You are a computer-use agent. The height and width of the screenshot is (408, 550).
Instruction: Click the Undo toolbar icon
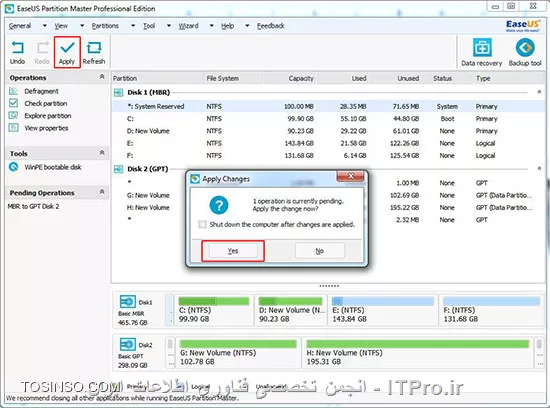[18, 47]
